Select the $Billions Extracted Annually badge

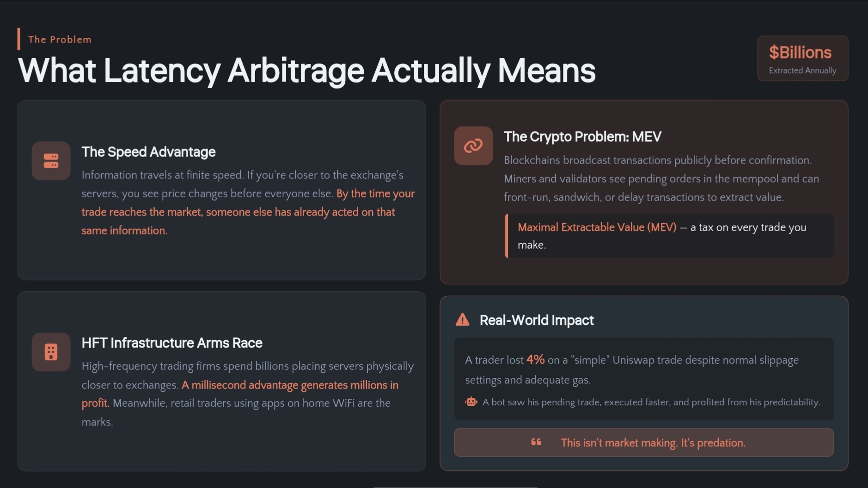pos(802,58)
